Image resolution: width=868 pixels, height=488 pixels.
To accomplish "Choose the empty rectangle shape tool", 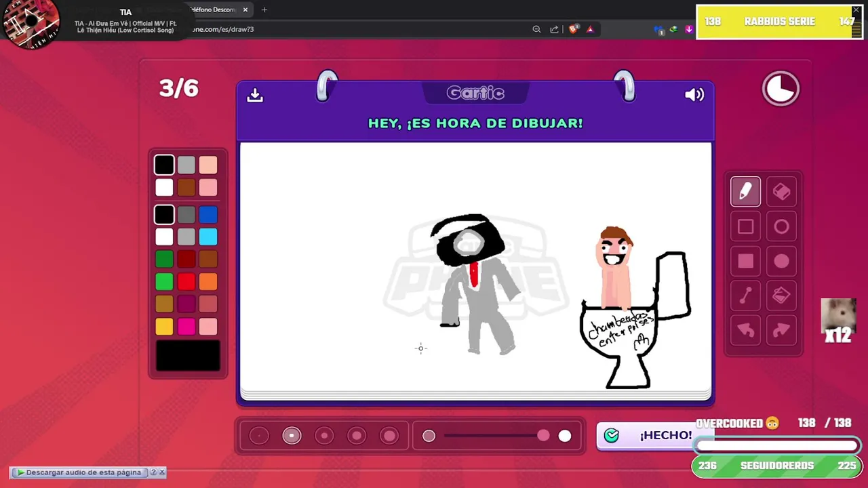I will 745,227.
